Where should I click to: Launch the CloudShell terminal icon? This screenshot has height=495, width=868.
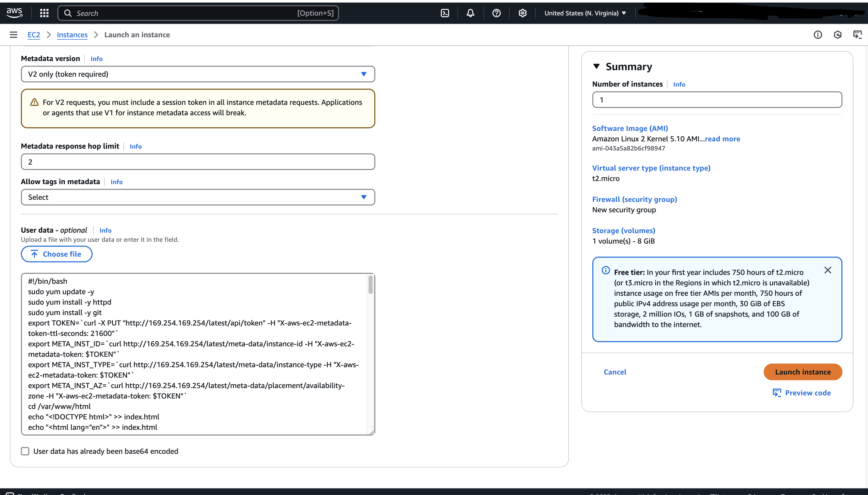pyautogui.click(x=445, y=13)
